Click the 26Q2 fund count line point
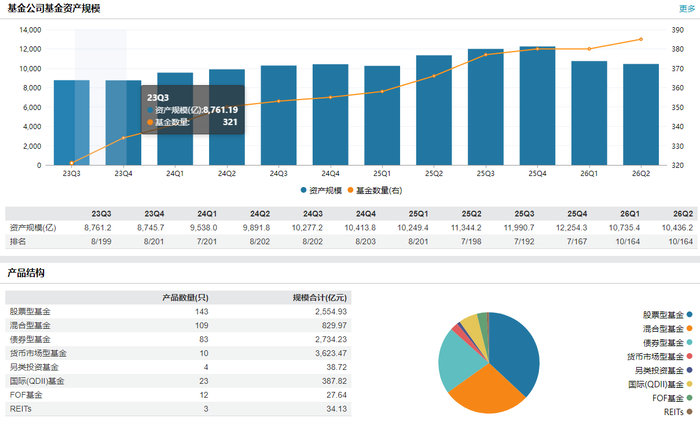Screen dimensions: 700x433 point(641,39)
